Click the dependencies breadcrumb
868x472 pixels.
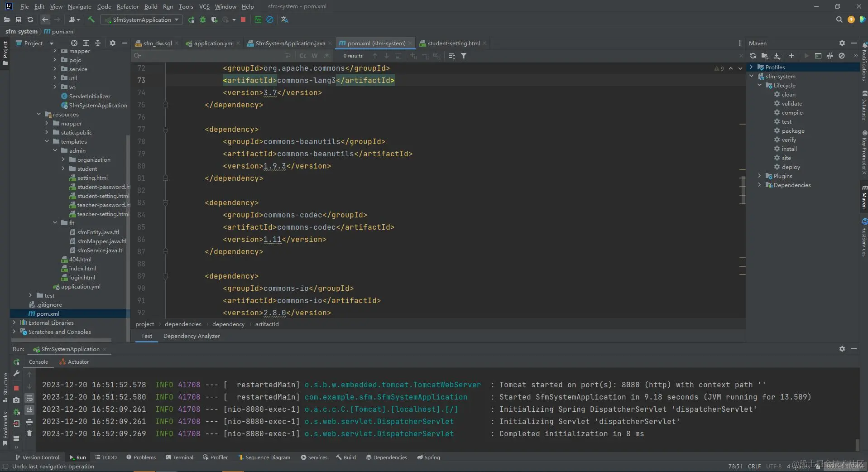coord(183,324)
